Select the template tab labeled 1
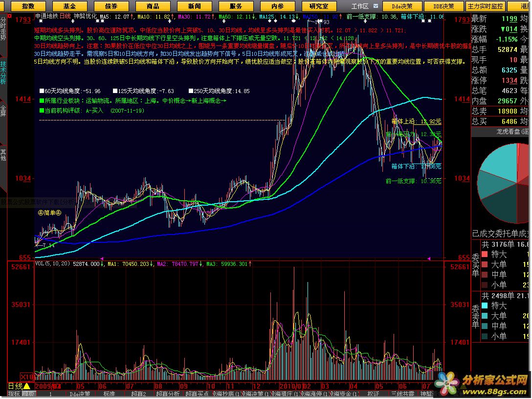The image size is (532, 399). [x=50, y=394]
